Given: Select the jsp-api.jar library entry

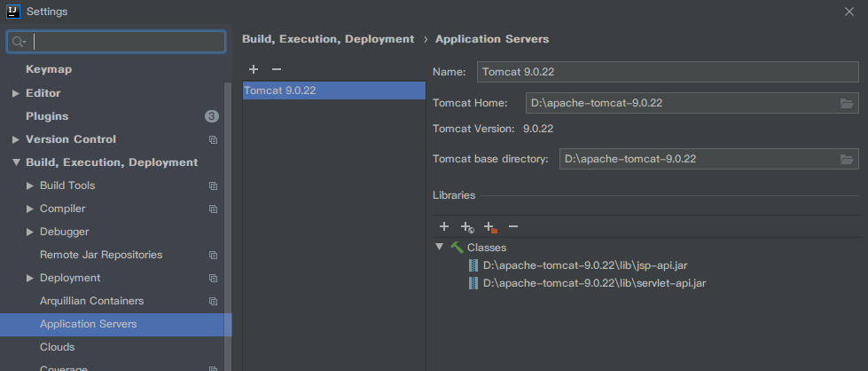Looking at the screenshot, I should pos(585,265).
